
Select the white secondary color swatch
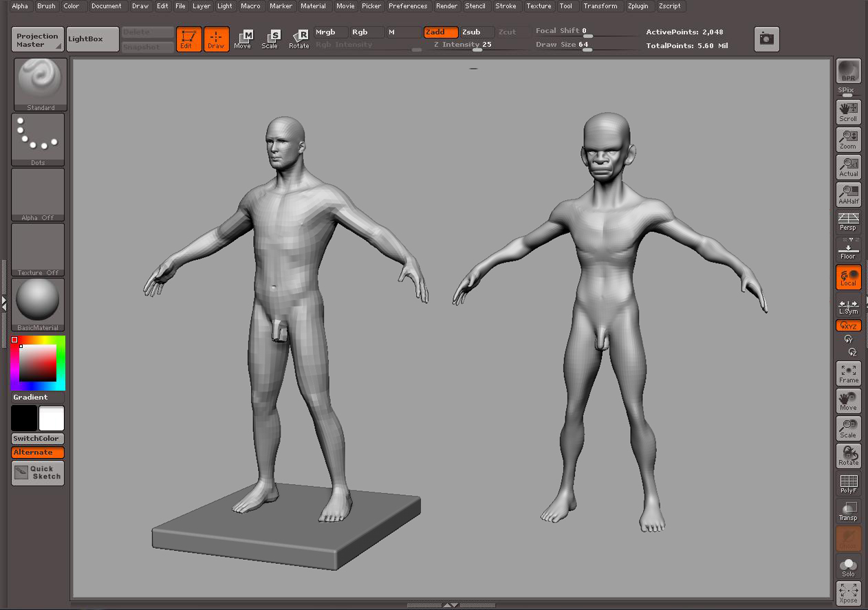click(52, 418)
